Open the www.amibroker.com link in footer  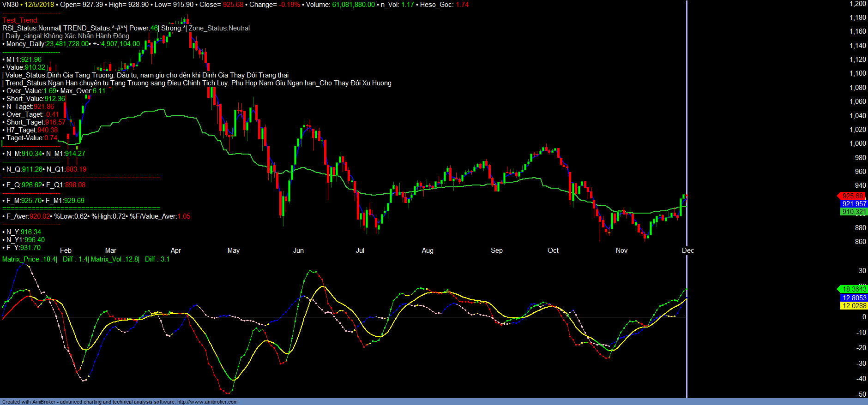click(x=207, y=402)
